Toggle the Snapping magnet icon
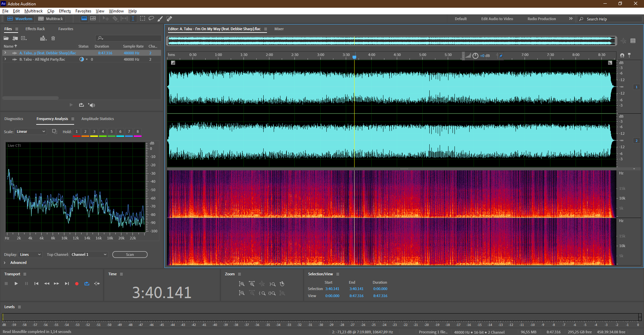This screenshot has height=335, width=644. [622, 55]
